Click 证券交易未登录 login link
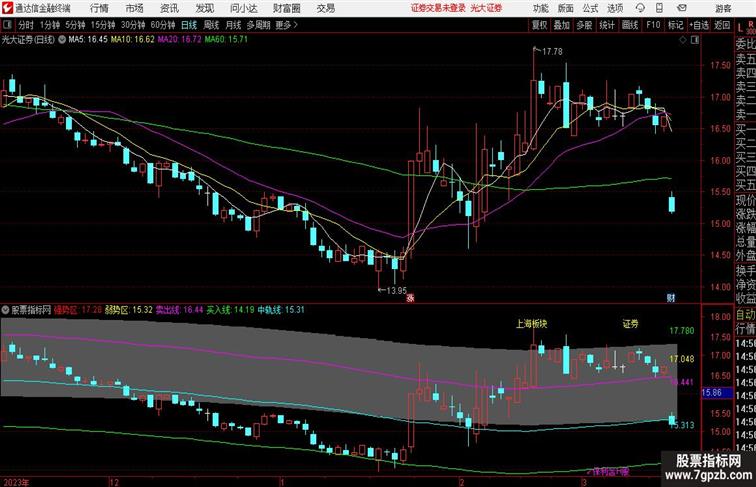This screenshot has height=487, width=756. tap(438, 8)
